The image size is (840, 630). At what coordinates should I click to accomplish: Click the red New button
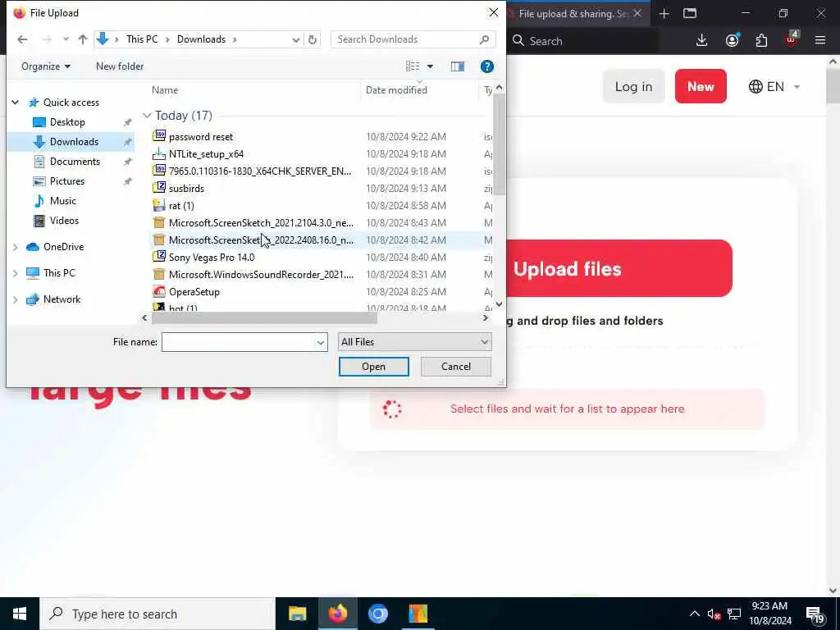(701, 86)
